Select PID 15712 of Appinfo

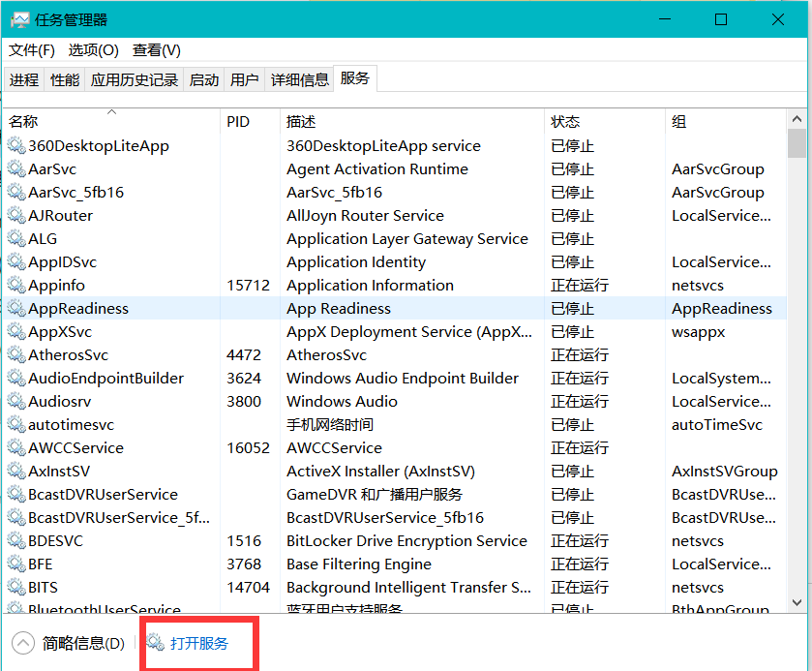[x=248, y=285]
